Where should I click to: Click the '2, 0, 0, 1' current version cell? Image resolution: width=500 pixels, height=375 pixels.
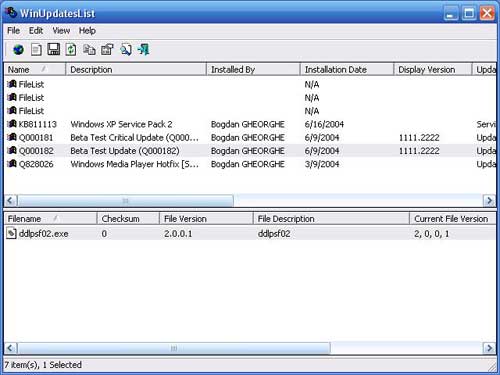pos(432,234)
